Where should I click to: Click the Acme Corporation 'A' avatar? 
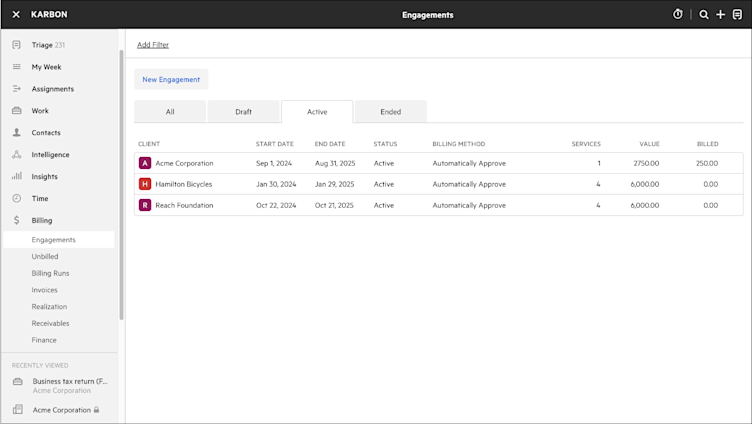[145, 163]
